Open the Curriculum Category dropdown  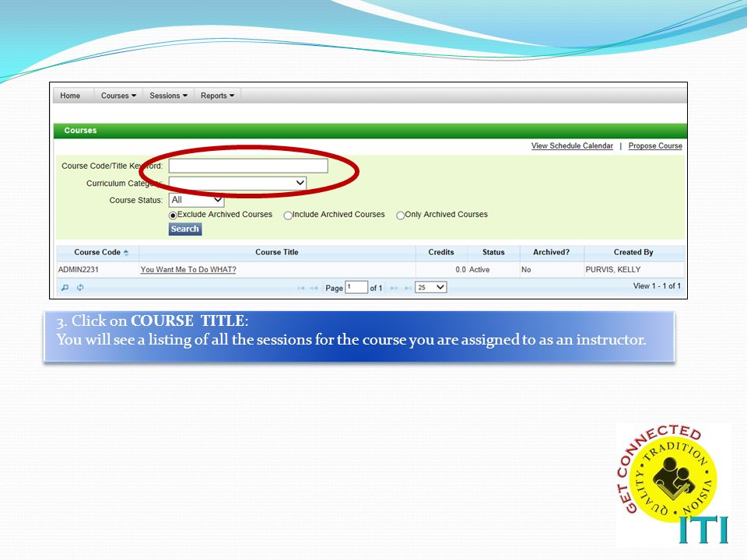point(238,183)
